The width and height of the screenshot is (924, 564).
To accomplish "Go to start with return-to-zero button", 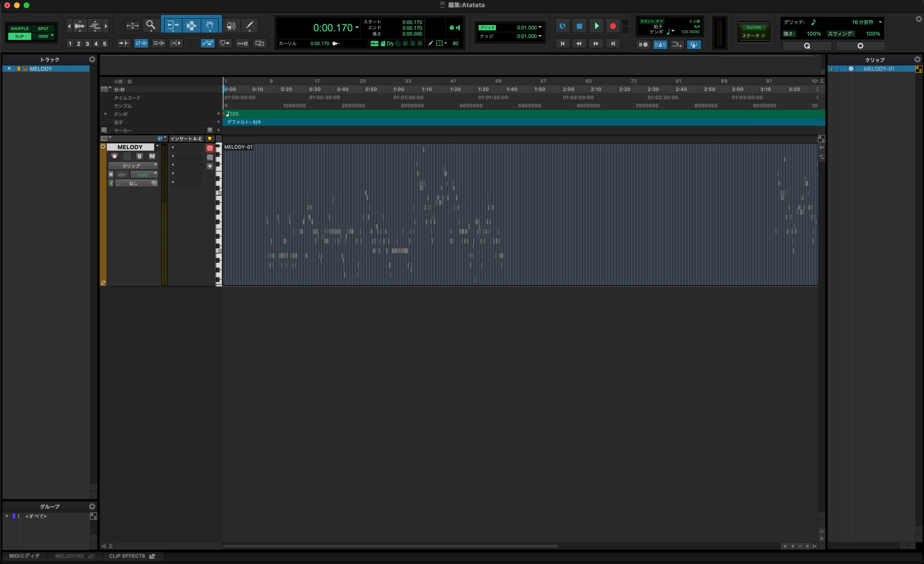I will coord(562,44).
